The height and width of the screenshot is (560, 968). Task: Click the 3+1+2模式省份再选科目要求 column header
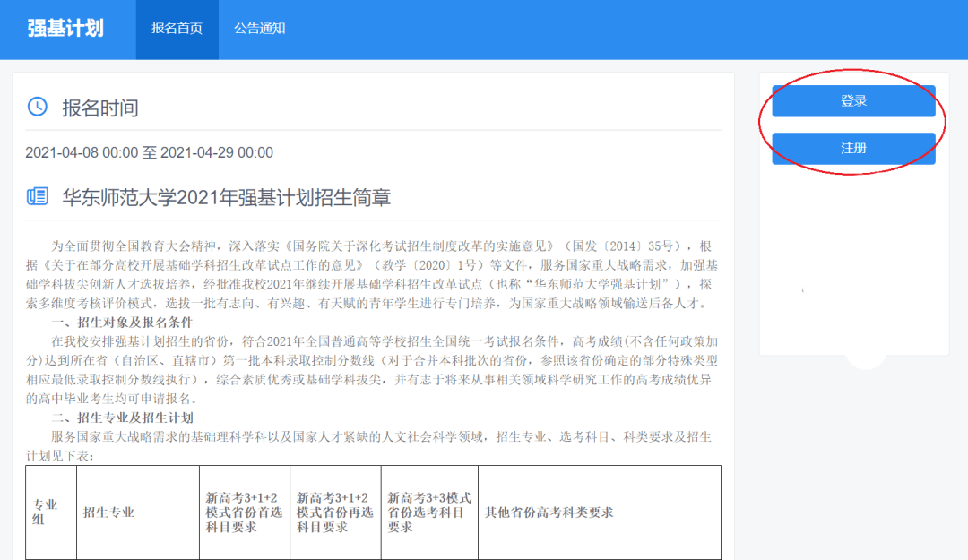pyautogui.click(x=334, y=513)
